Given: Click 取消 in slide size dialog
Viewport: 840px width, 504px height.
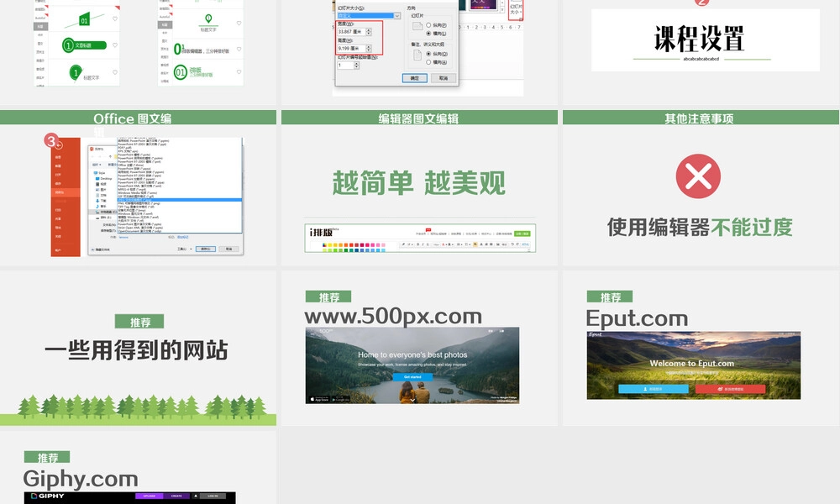Looking at the screenshot, I should (x=443, y=78).
